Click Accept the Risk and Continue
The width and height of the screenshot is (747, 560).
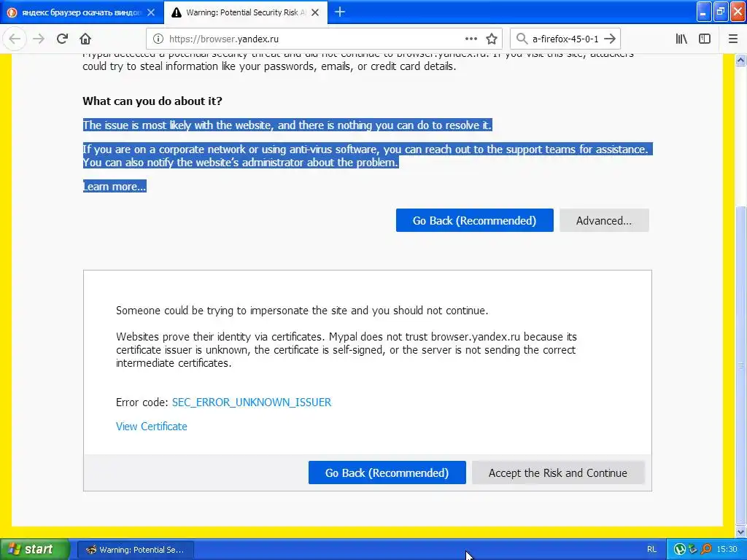coord(558,472)
